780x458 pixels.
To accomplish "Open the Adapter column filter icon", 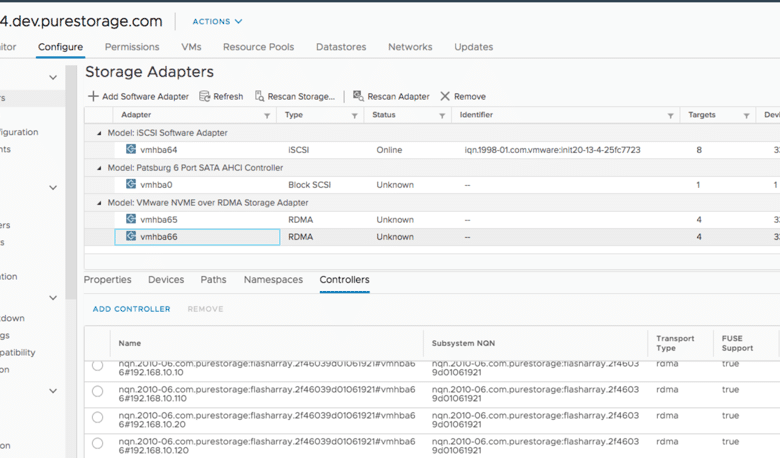I will click(x=267, y=115).
